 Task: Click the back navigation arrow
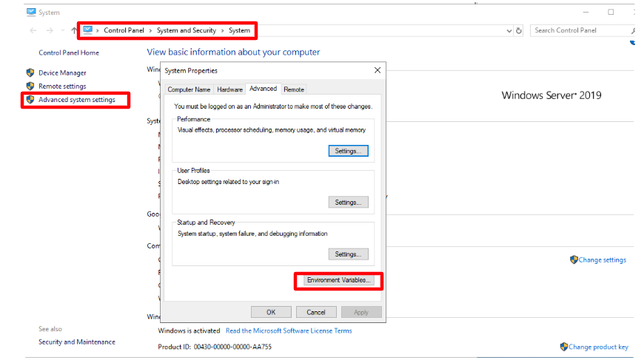click(33, 30)
